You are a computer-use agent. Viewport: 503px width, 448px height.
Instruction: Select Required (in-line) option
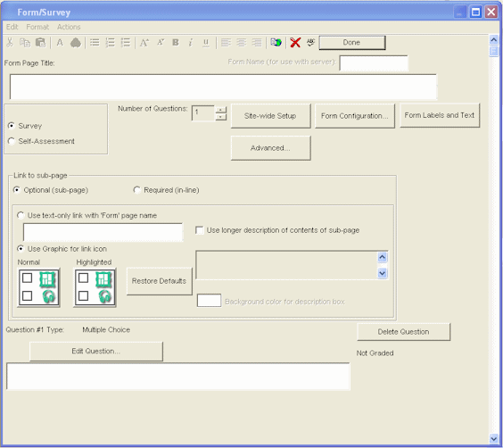coord(137,190)
